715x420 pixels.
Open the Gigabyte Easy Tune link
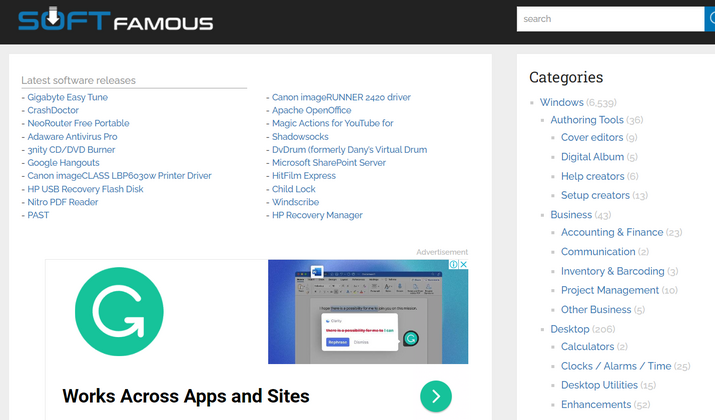point(68,97)
